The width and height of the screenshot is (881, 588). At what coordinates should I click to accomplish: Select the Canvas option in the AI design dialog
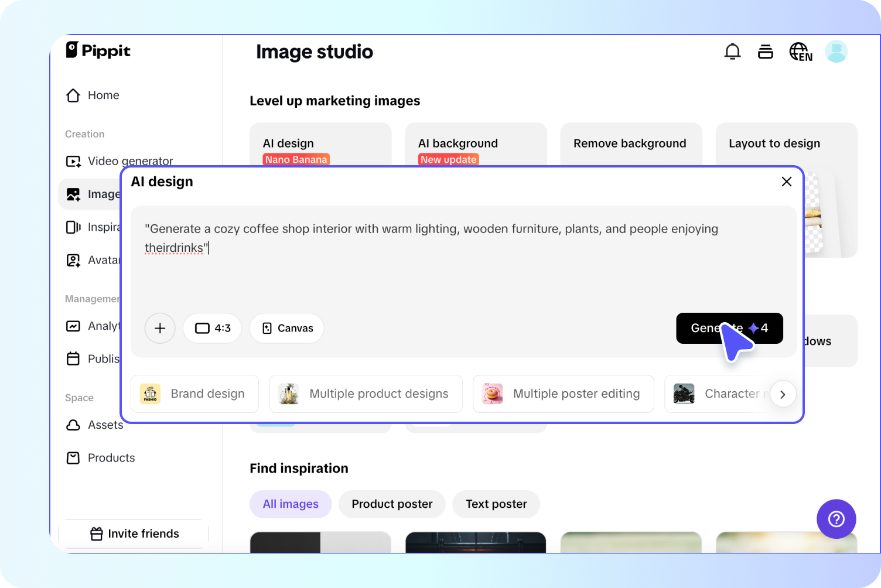click(x=286, y=328)
